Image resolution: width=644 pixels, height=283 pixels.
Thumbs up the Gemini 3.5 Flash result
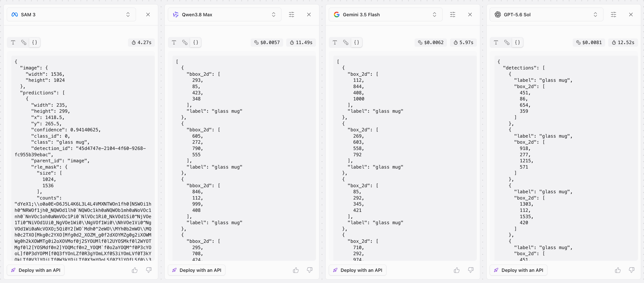pyautogui.click(x=457, y=270)
